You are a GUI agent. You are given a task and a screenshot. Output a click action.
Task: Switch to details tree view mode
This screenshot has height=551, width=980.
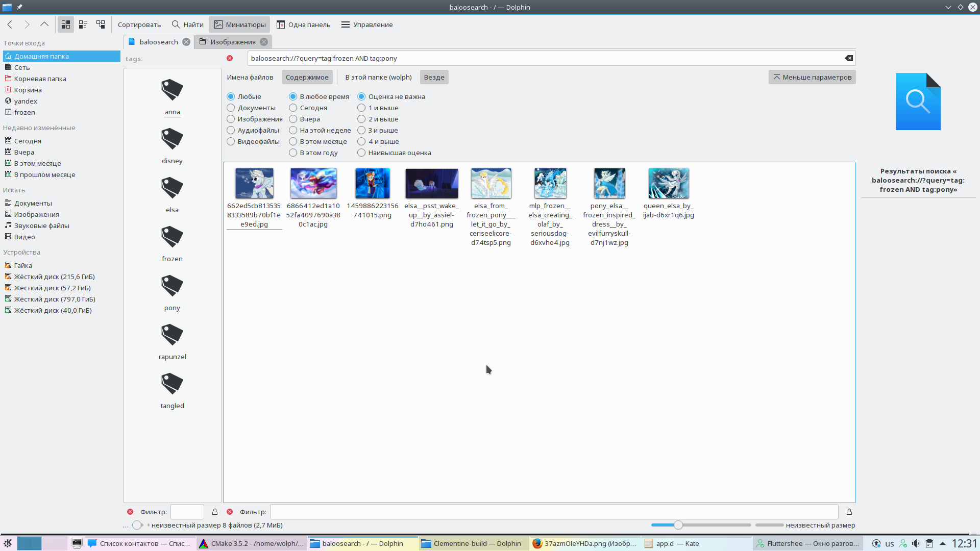(x=101, y=24)
